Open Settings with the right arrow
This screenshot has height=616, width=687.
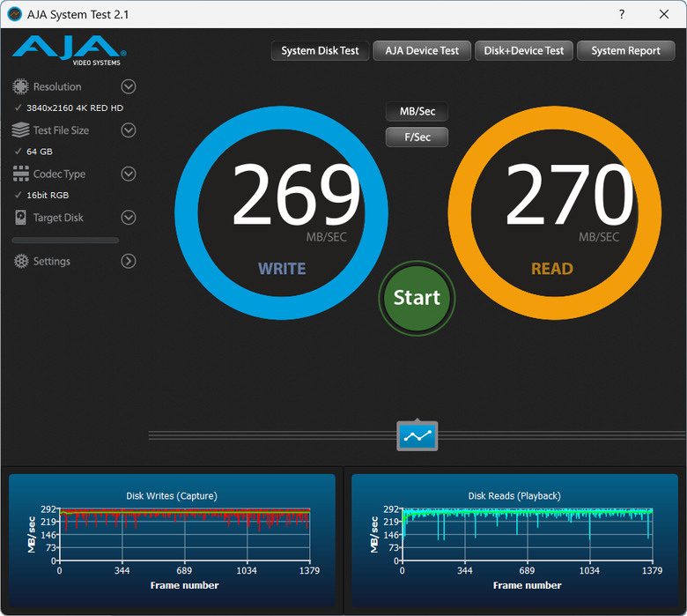click(x=129, y=262)
